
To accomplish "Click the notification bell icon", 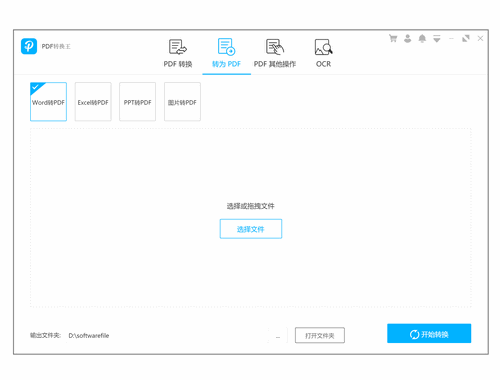I will pos(422,39).
